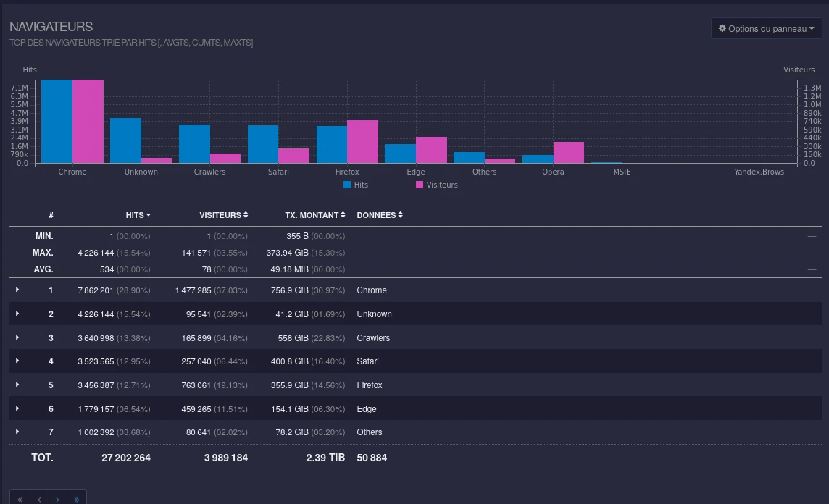Expand the Edge row arrow
This screenshot has height=504, width=829.
17,408
